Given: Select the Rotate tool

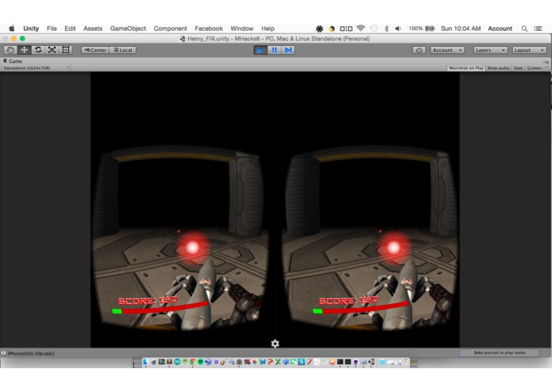Looking at the screenshot, I should point(38,50).
